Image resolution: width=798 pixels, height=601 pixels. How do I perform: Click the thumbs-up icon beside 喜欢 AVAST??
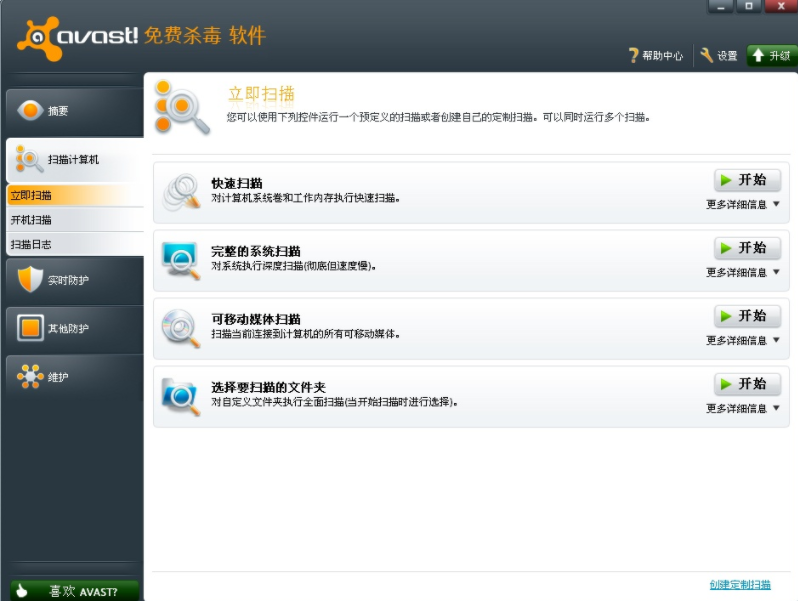pos(23,591)
